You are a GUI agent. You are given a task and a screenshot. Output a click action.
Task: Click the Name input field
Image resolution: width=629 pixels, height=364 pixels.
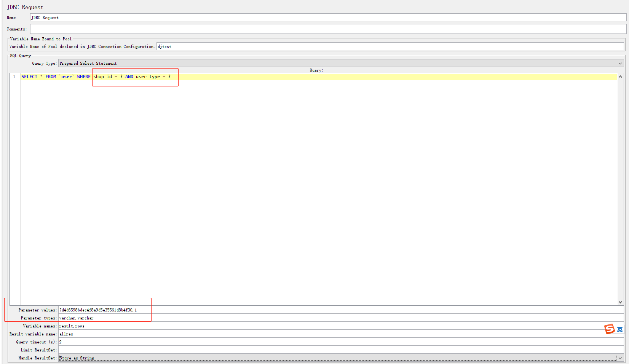pyautogui.click(x=328, y=18)
